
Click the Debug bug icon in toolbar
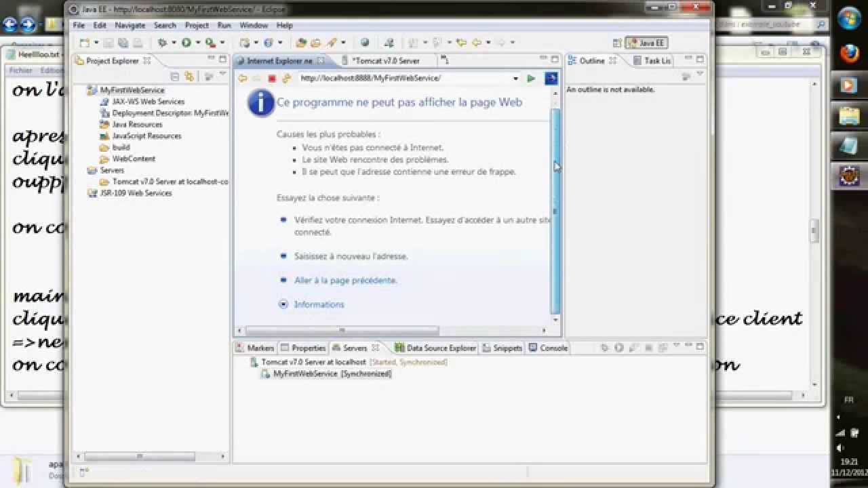162,43
